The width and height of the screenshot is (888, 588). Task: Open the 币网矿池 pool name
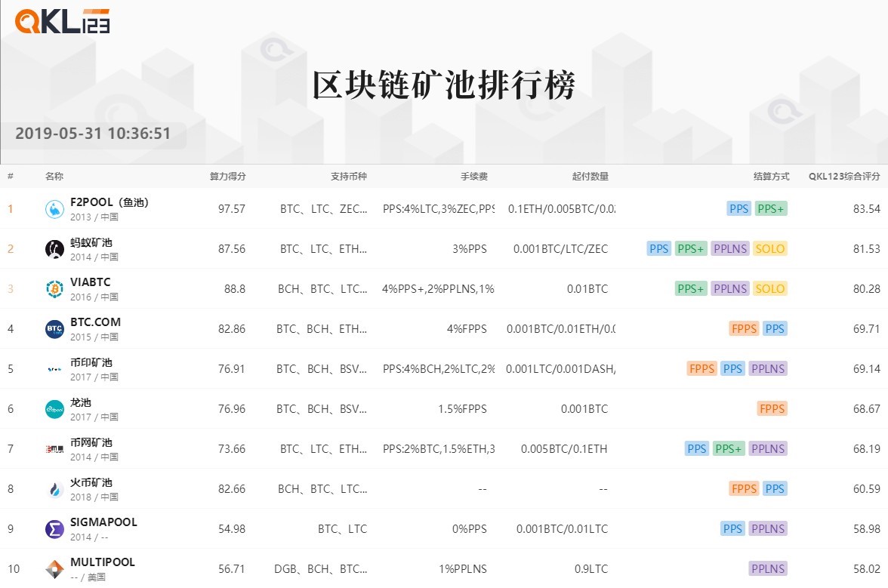tap(91, 442)
